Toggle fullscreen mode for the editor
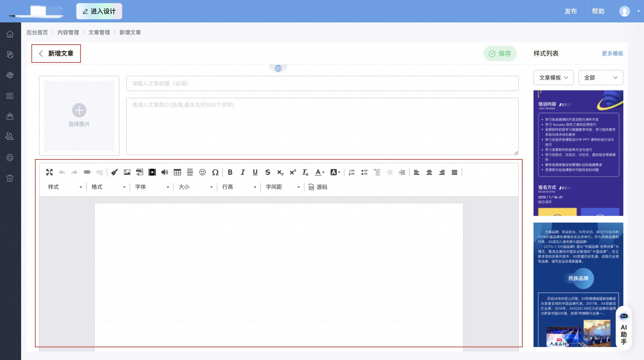 49,172
